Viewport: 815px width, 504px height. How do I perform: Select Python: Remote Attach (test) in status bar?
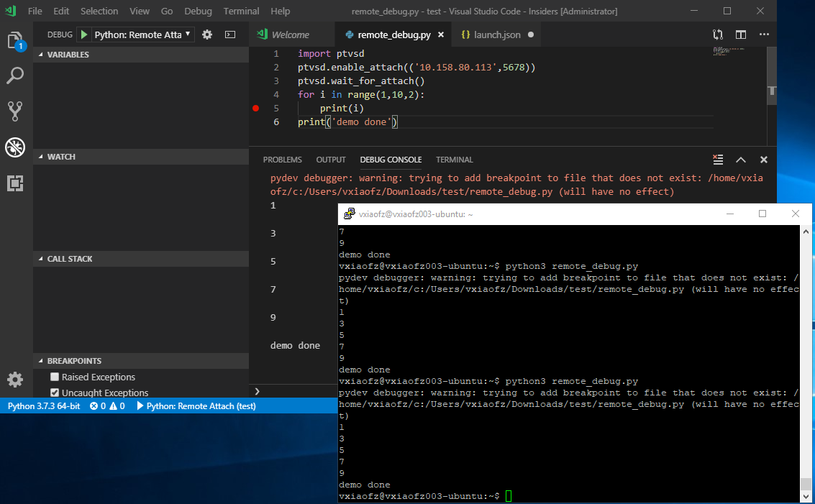[201, 405]
